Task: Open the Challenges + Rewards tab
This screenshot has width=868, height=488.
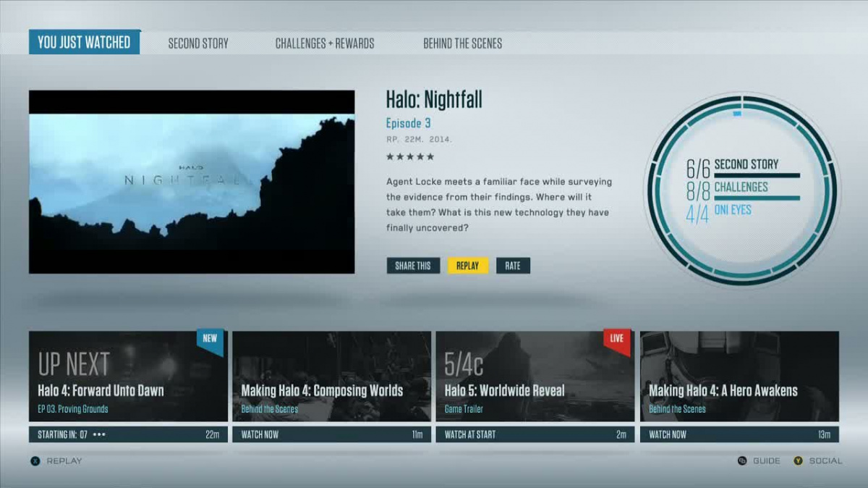Action: 325,43
